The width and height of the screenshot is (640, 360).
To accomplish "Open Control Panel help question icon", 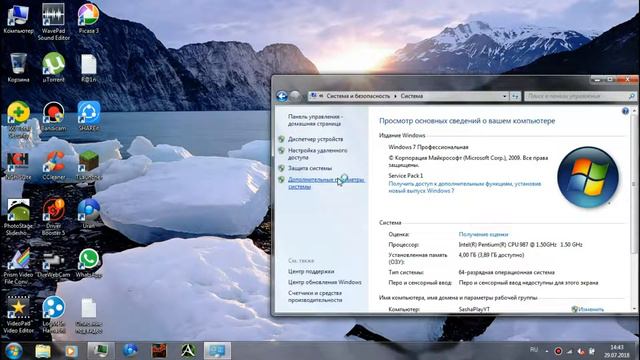I will (625, 111).
